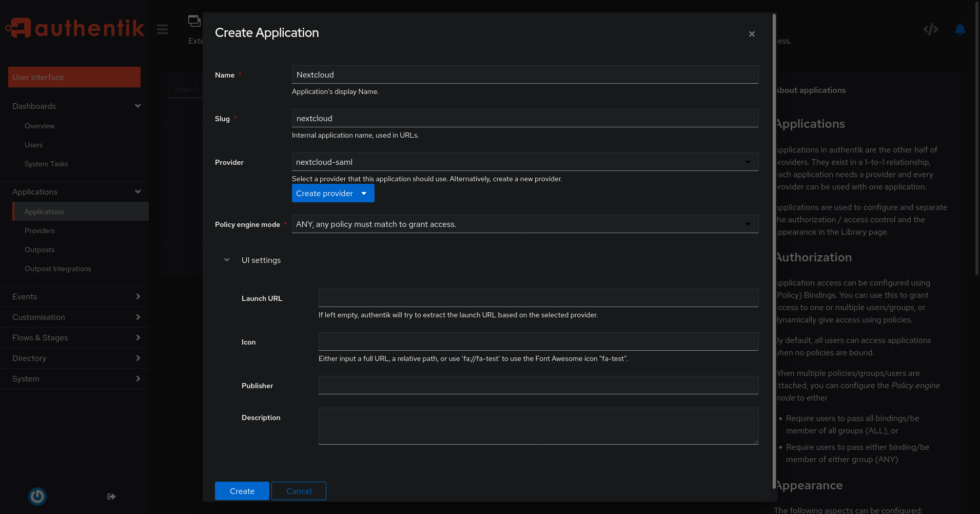The width and height of the screenshot is (980, 514).
Task: Click the Create button
Action: [x=242, y=491]
